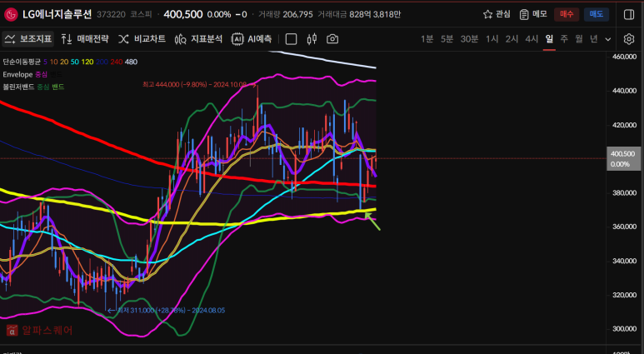Click the blue 매도 sell button
Image resolution: width=644 pixels, height=354 pixels.
(x=597, y=14)
